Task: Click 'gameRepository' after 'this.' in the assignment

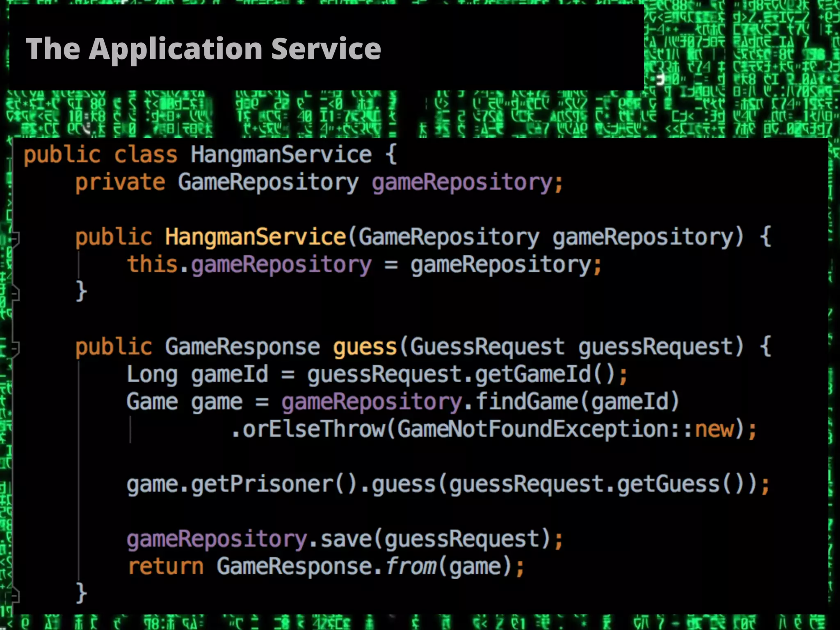Action: point(281,265)
